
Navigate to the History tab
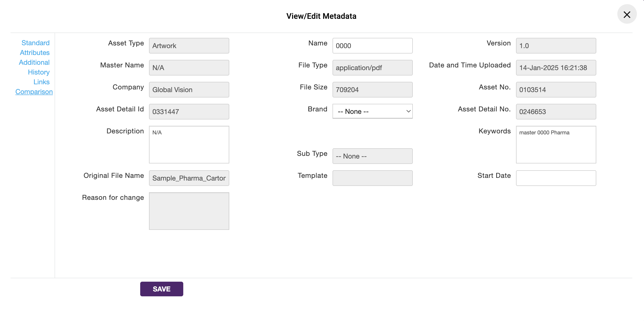point(39,72)
